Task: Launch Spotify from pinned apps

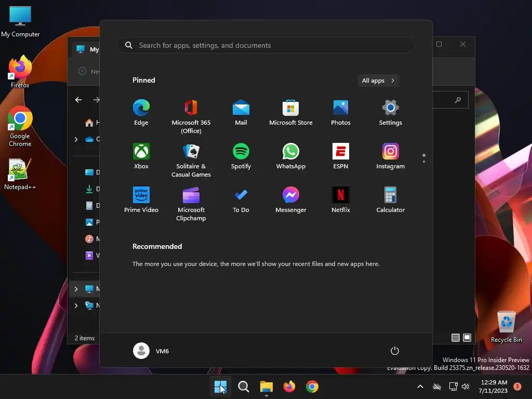Action: [241, 156]
